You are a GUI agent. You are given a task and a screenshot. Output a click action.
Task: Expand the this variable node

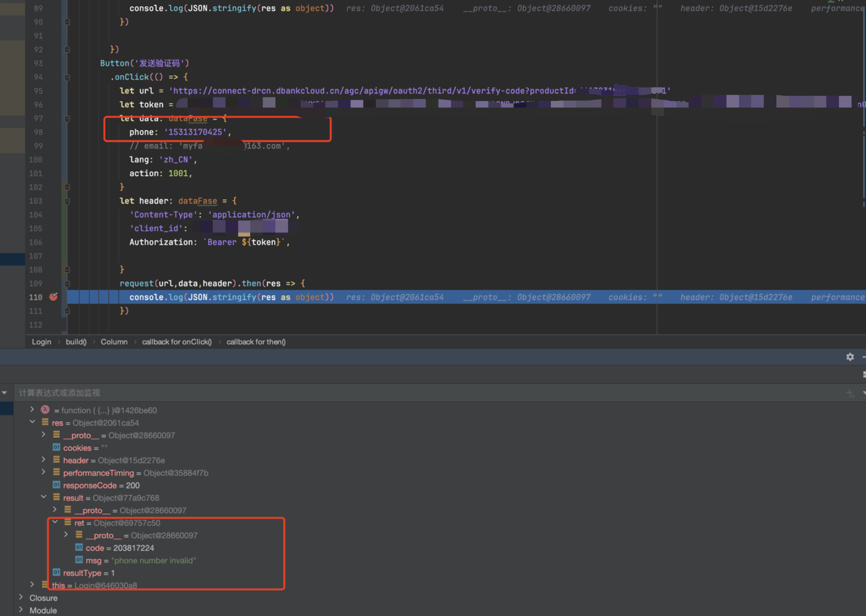32,585
